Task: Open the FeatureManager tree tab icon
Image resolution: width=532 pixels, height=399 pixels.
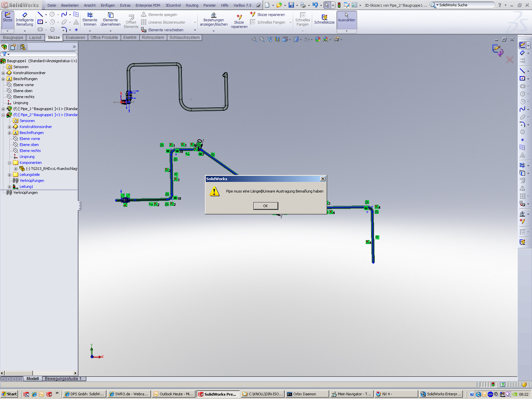Action: coord(4,47)
